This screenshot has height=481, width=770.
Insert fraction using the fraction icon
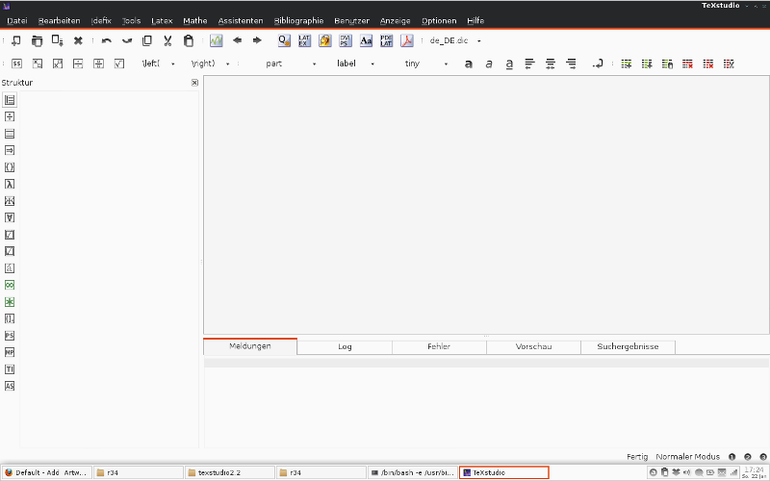[78, 64]
